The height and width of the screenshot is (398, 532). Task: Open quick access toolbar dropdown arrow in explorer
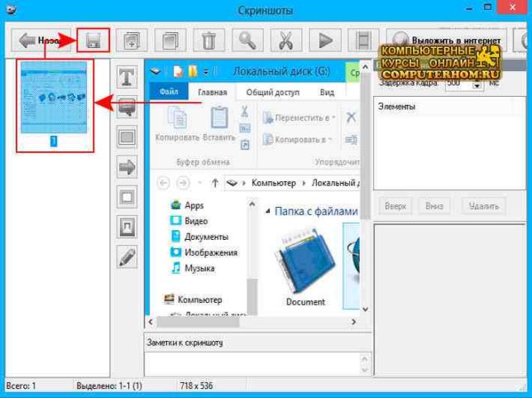tap(206, 72)
